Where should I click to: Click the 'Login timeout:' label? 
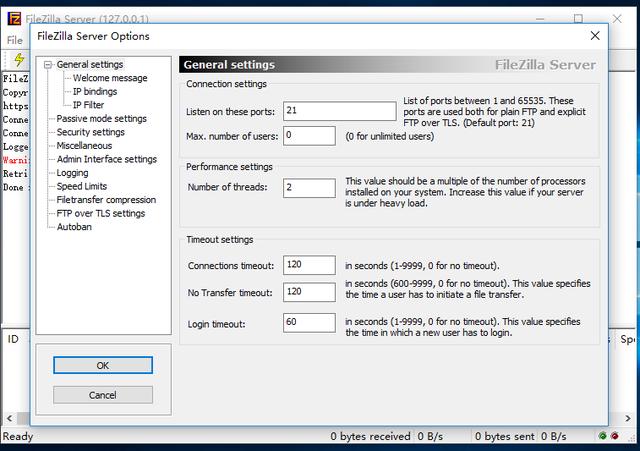[x=217, y=324]
